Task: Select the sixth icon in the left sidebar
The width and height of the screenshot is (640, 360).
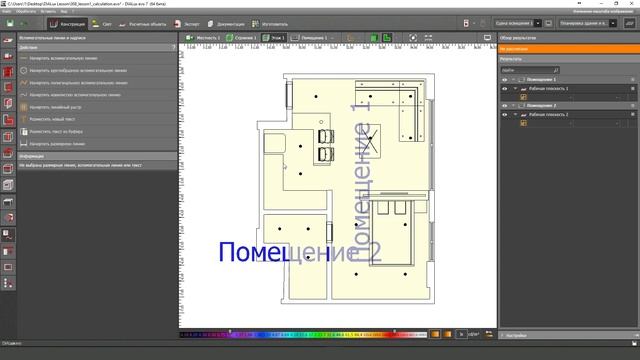Action: [x=8, y=120]
